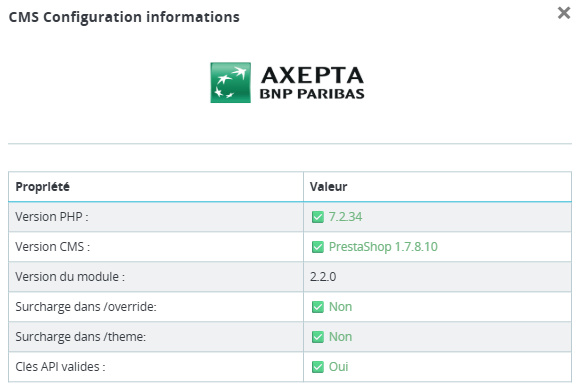Click the check icon in the Surcharge dans /theme row

(318, 337)
